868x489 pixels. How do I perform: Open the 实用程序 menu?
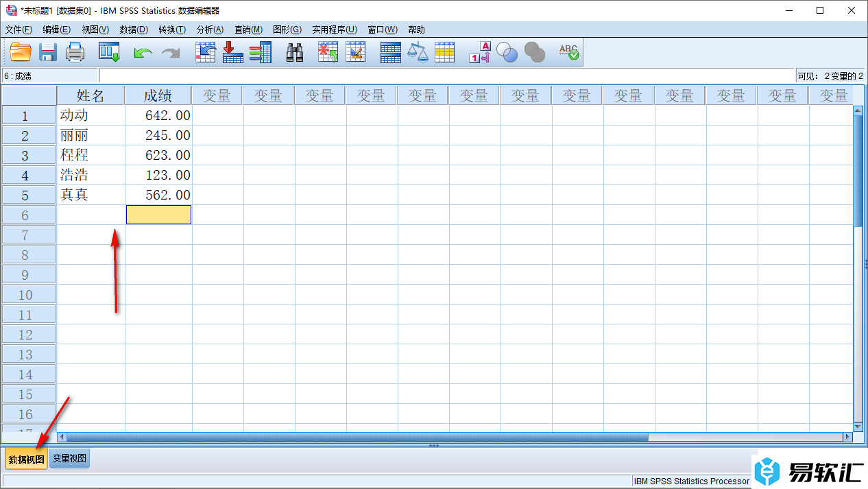coord(335,29)
